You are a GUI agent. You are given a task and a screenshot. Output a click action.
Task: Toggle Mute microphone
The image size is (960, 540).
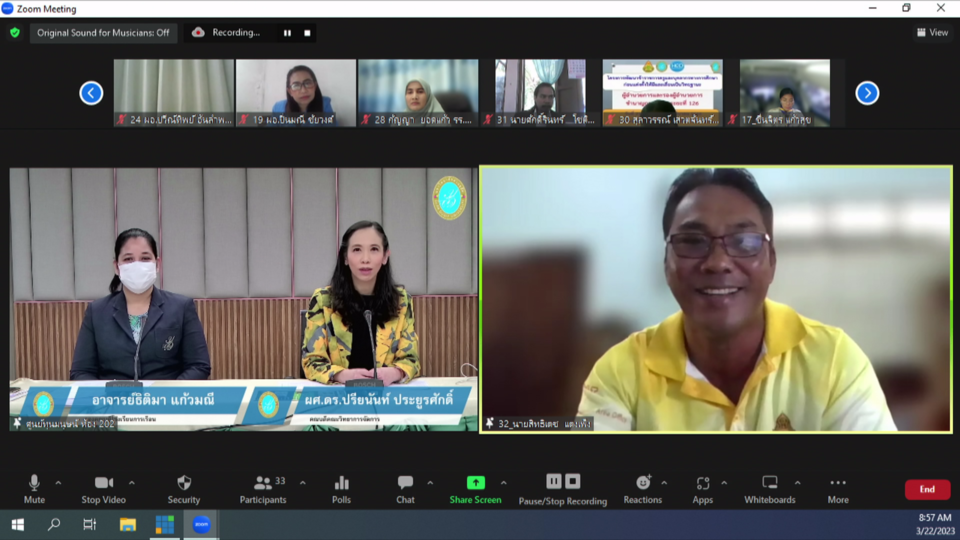point(34,488)
